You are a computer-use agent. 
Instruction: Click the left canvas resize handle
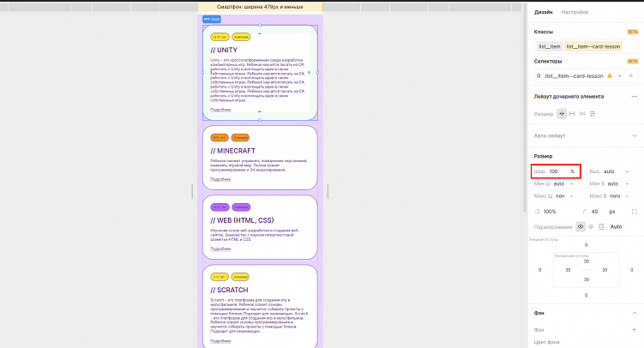pos(192,192)
